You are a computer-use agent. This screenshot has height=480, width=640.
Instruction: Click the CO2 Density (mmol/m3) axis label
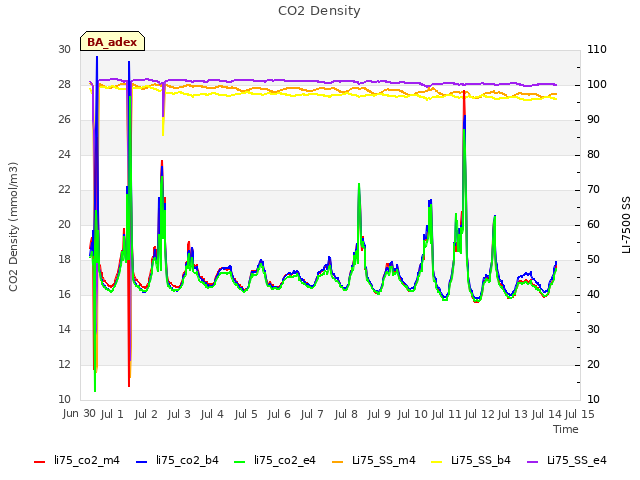13,227
